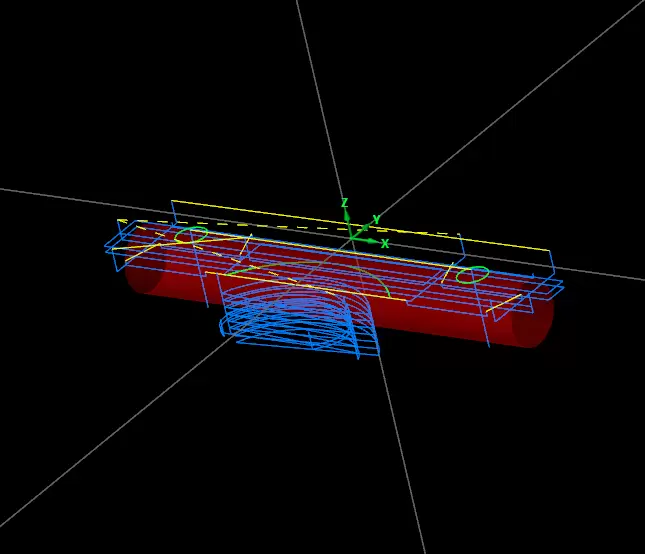Click the green X axis label
The height and width of the screenshot is (554, 645).
click(385, 243)
